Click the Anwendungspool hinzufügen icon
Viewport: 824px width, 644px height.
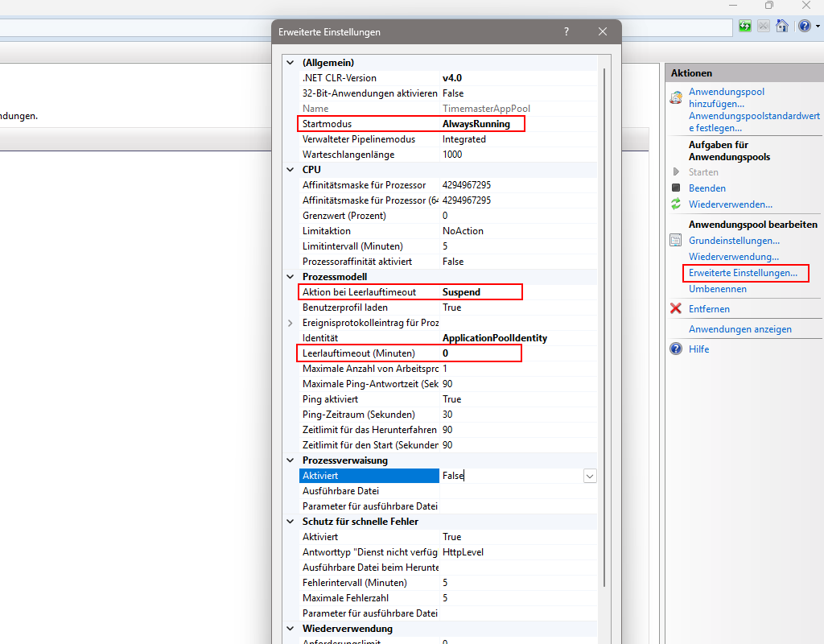tap(676, 98)
